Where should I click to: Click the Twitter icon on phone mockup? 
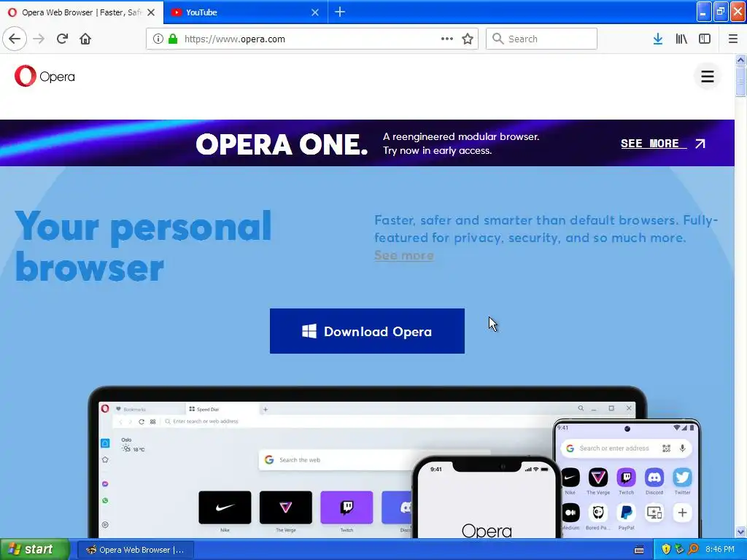(682, 477)
